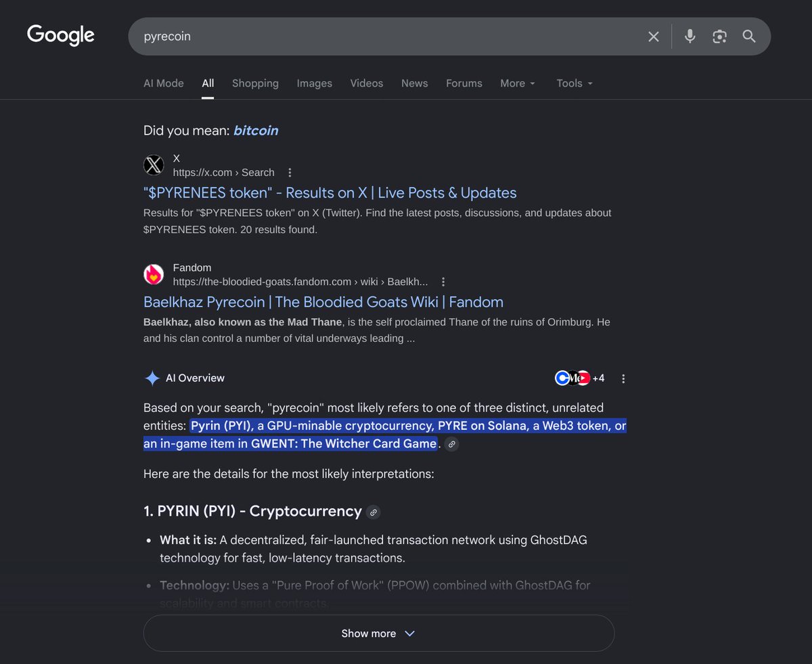Click the 'What it is:' bullet text

188,540
